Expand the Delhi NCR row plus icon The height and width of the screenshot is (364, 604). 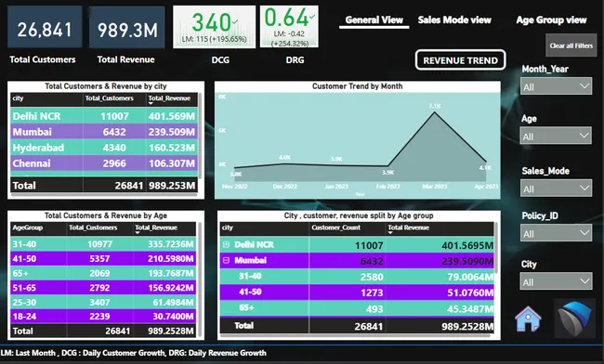(x=227, y=244)
